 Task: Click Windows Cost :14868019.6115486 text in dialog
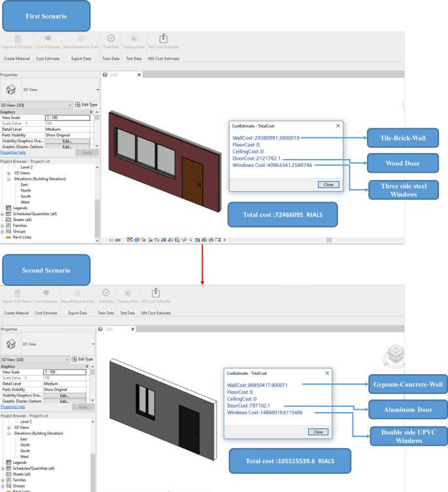tap(265, 413)
